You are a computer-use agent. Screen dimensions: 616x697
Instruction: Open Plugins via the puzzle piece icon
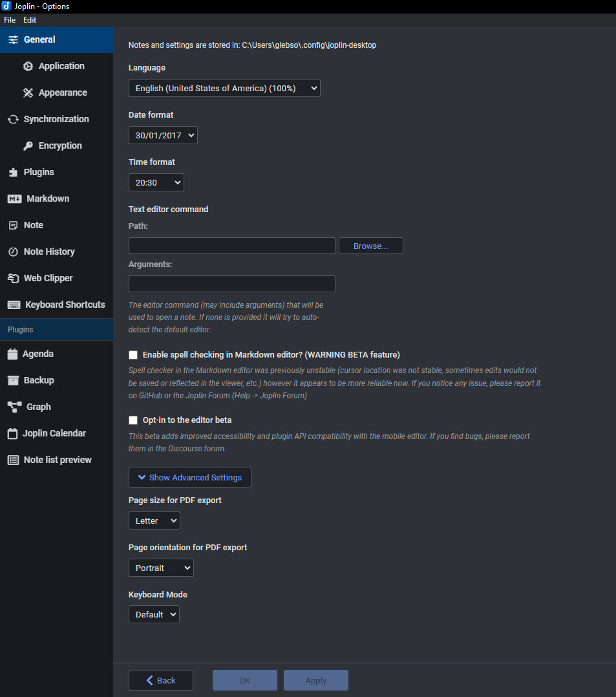14,173
